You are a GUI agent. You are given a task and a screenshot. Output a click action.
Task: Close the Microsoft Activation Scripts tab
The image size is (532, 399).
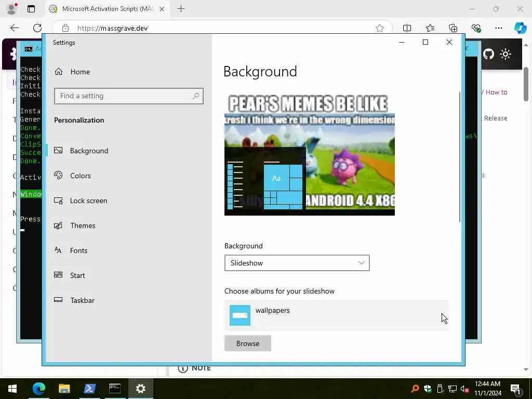tap(162, 9)
